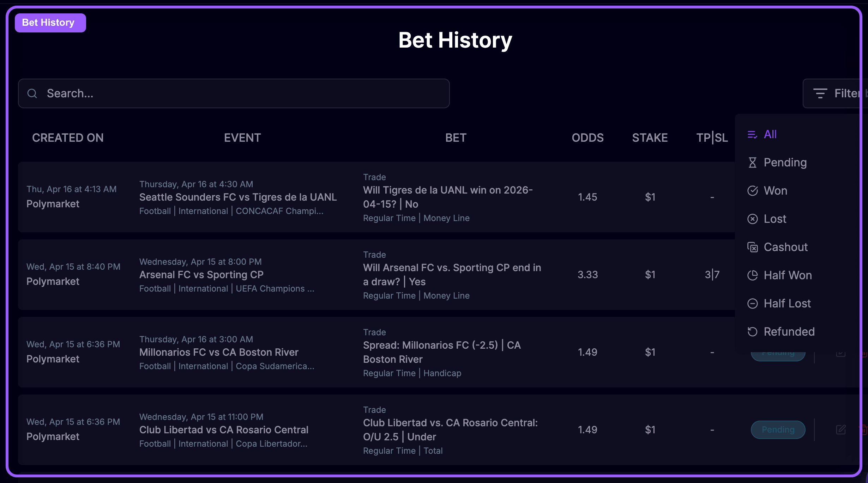This screenshot has width=868, height=483.
Task: Open the edit pencil icon for Club Libertad bet
Action: click(841, 430)
